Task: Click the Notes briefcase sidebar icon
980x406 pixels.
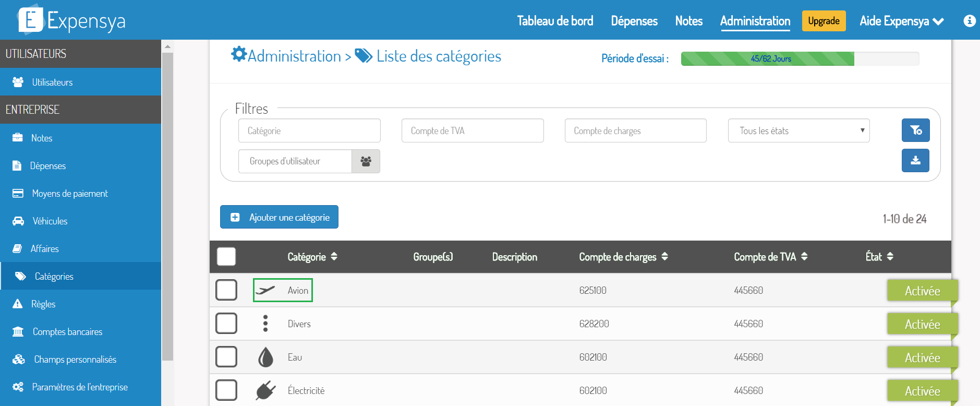Action: click(x=18, y=138)
